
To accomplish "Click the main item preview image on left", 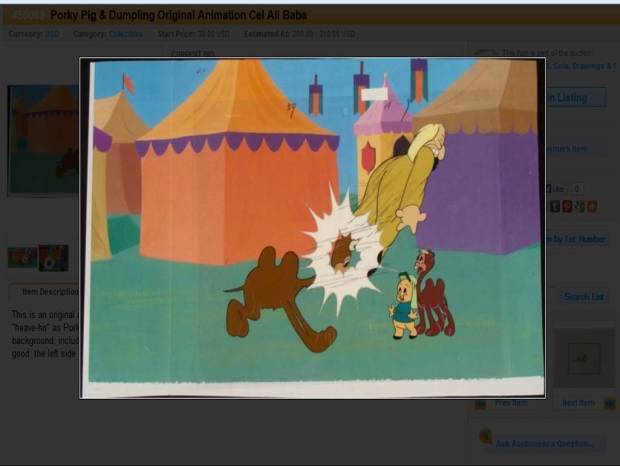I will point(43,140).
